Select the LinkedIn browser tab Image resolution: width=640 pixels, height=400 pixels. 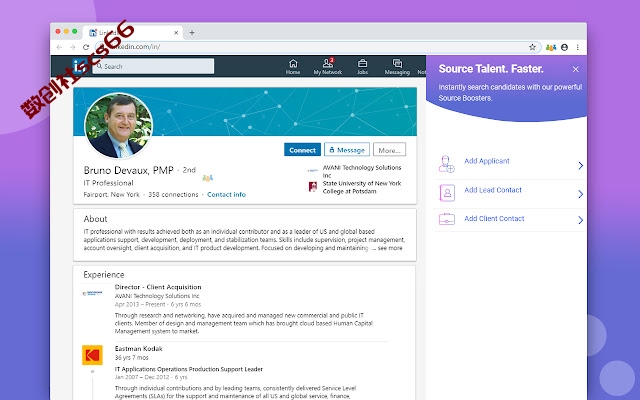point(133,33)
